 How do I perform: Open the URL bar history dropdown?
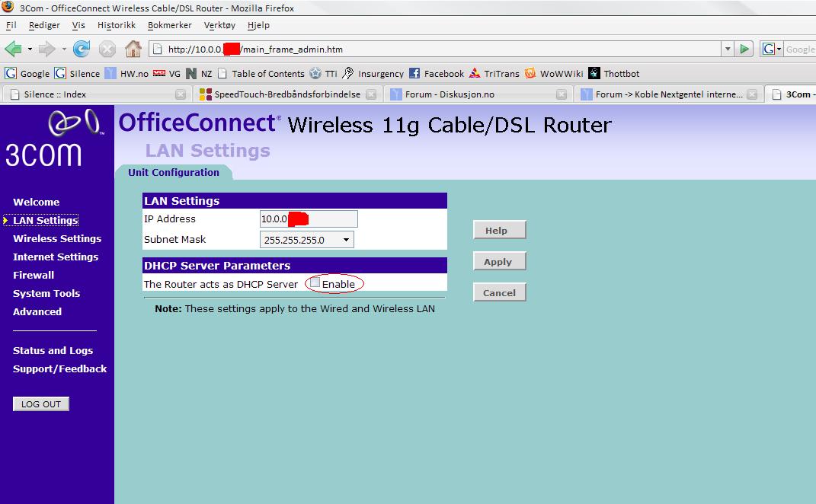click(x=728, y=49)
